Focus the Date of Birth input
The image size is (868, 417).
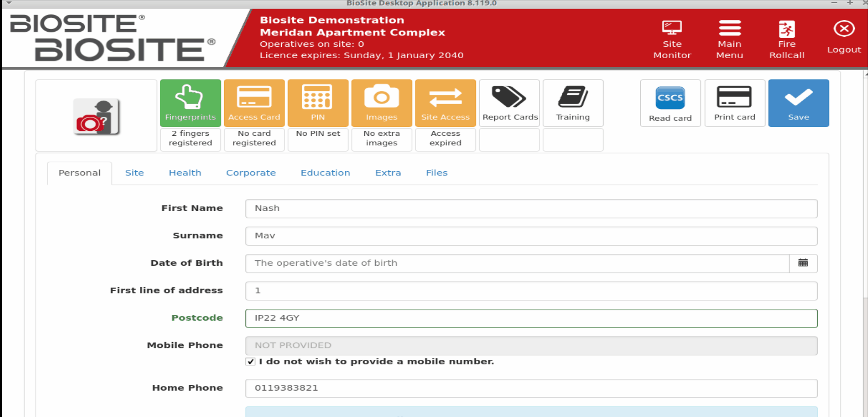pos(517,263)
